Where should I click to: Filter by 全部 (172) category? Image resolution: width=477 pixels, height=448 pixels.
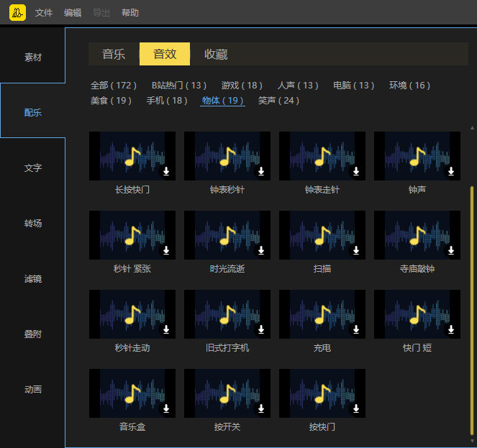pyautogui.click(x=114, y=86)
